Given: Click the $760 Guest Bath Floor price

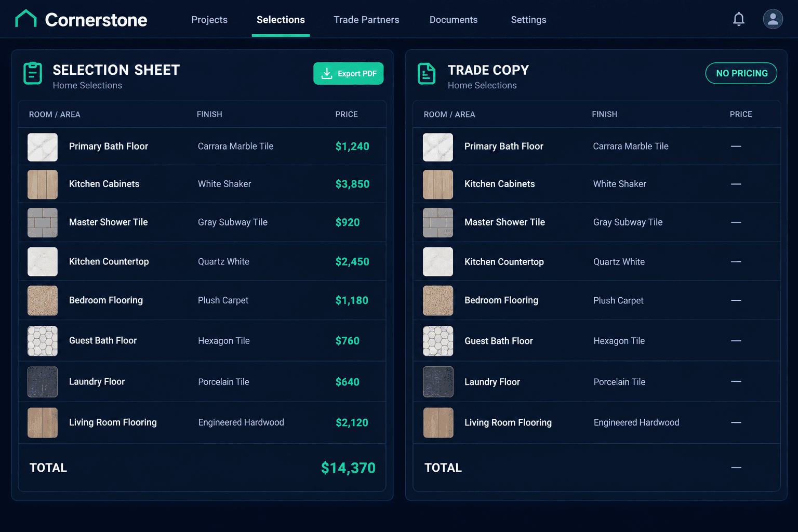Looking at the screenshot, I should pyautogui.click(x=348, y=341).
